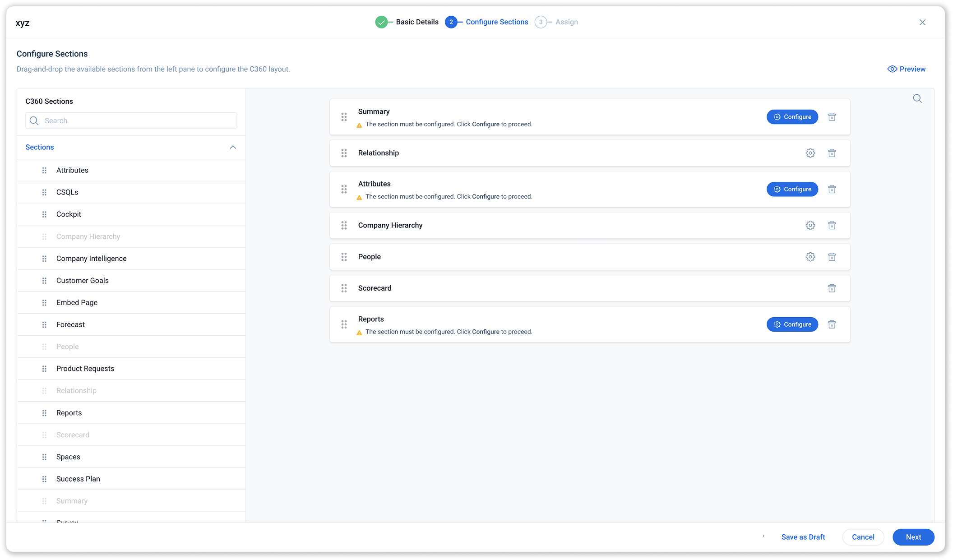
Task: Click drag handle on Attributes section card
Action: [344, 189]
